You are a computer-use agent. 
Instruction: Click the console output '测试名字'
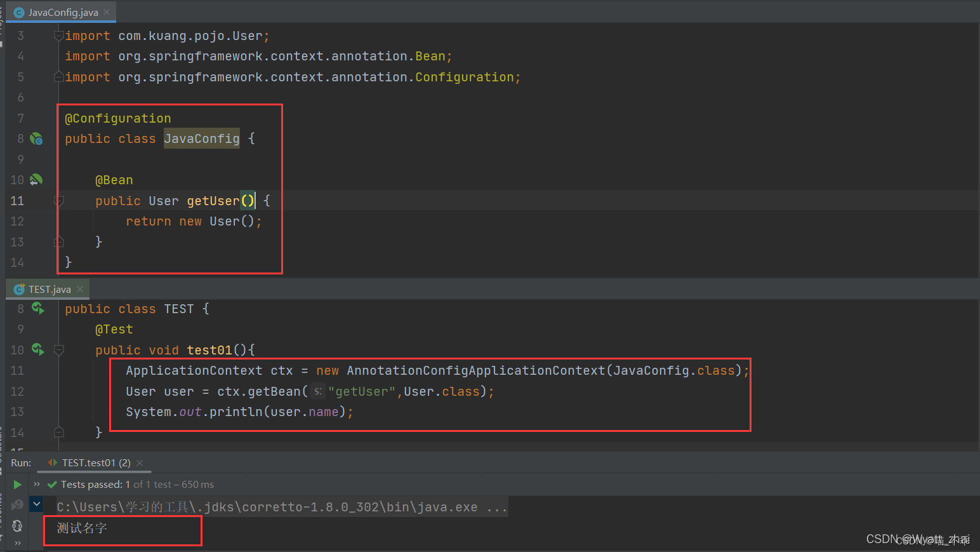(x=82, y=528)
